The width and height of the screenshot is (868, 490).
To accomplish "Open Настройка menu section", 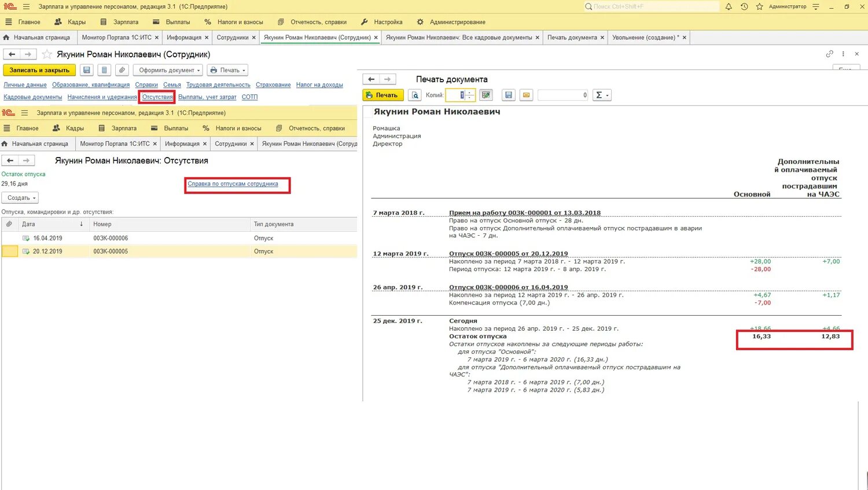I will pyautogui.click(x=382, y=22).
